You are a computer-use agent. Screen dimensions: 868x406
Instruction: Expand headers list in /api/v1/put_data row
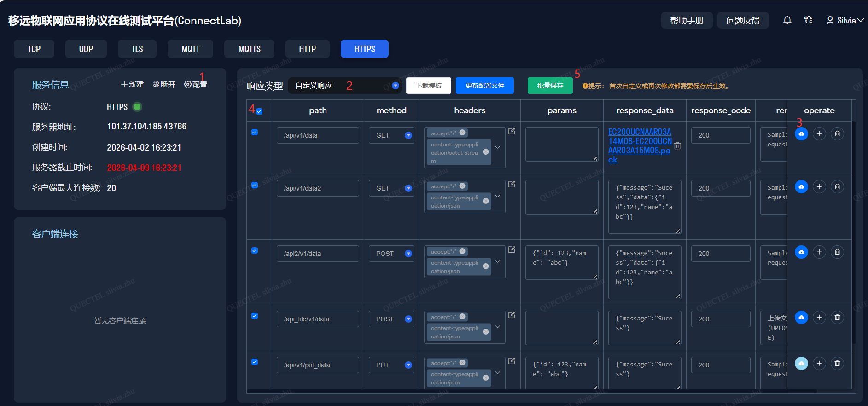tap(498, 373)
